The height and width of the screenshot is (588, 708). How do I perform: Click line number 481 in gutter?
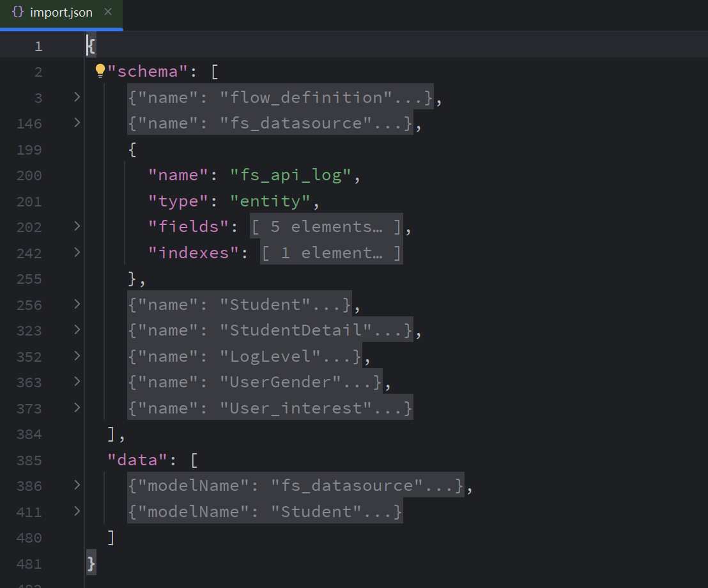pos(29,564)
